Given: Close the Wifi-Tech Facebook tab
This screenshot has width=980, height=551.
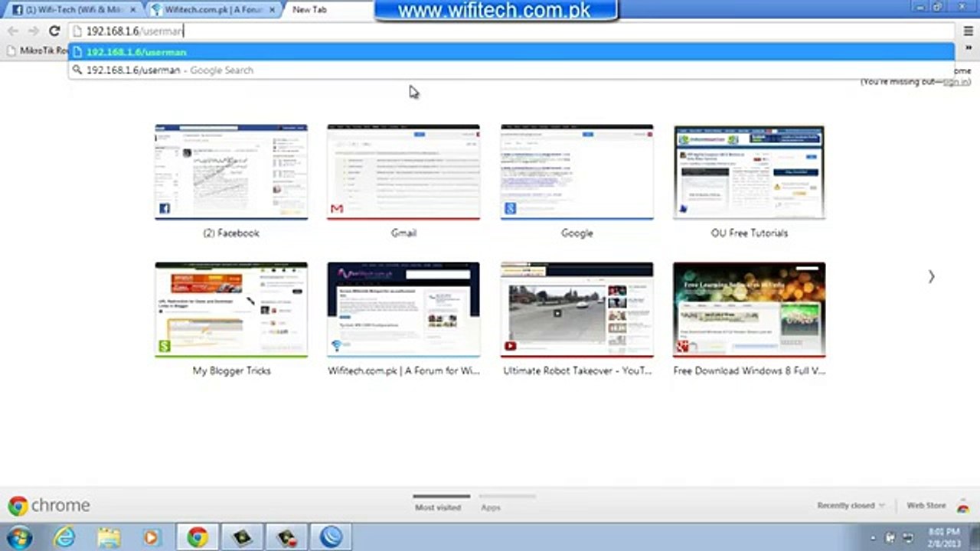Looking at the screenshot, I should pos(132,10).
